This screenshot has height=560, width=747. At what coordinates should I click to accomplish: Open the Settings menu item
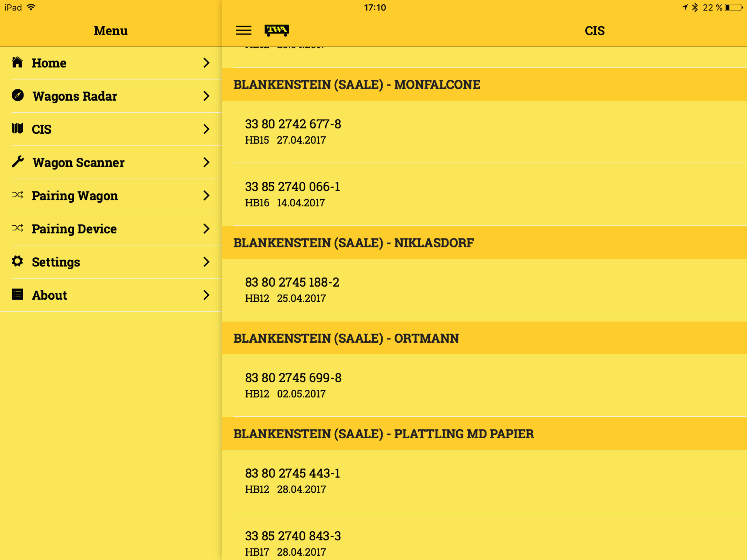coord(111,262)
